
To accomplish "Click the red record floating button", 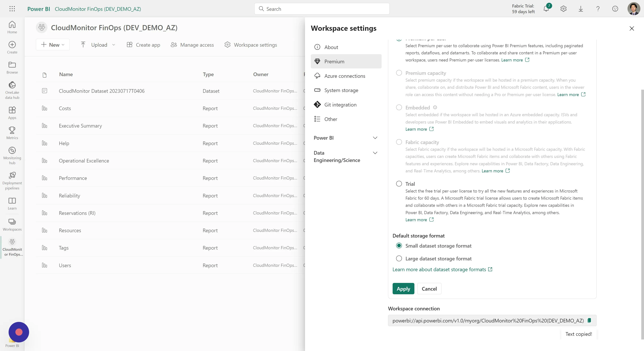I will point(19,332).
